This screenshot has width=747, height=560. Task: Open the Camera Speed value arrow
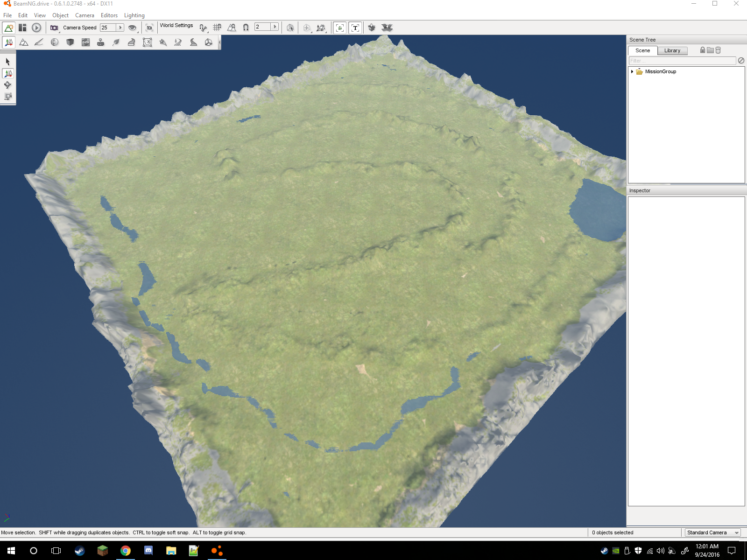pos(120,28)
